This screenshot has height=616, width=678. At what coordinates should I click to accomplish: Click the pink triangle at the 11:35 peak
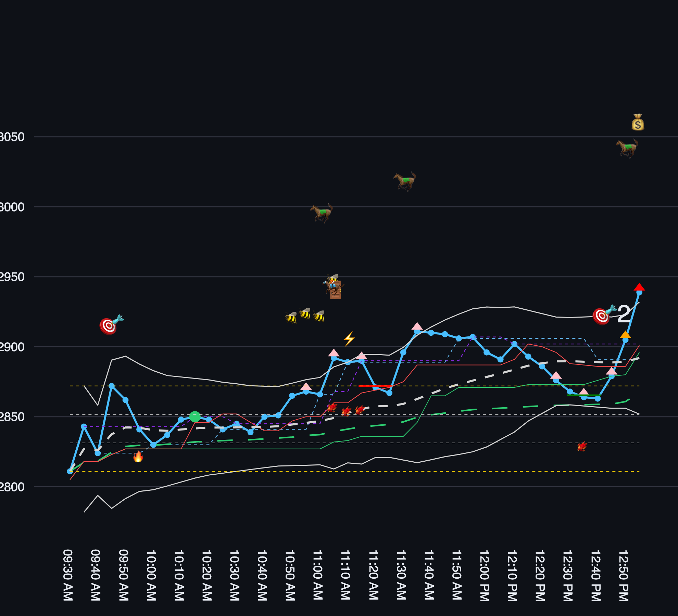(x=417, y=326)
